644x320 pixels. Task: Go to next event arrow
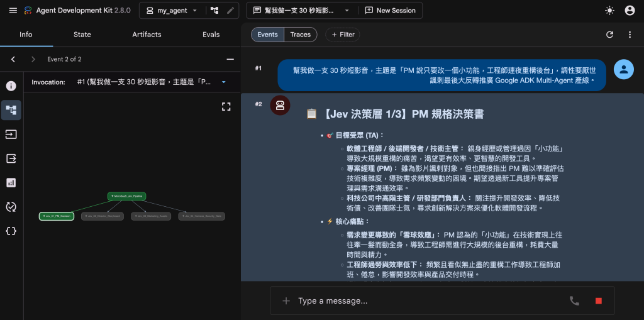33,59
